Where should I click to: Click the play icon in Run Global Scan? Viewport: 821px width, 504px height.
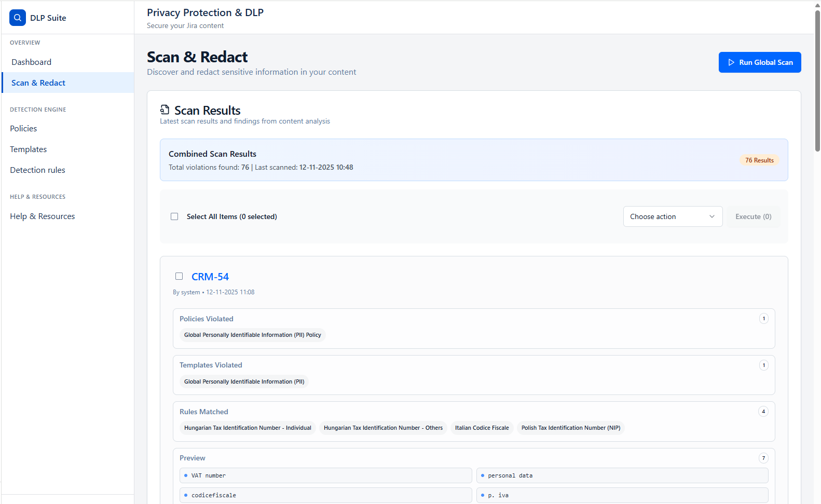pos(731,62)
